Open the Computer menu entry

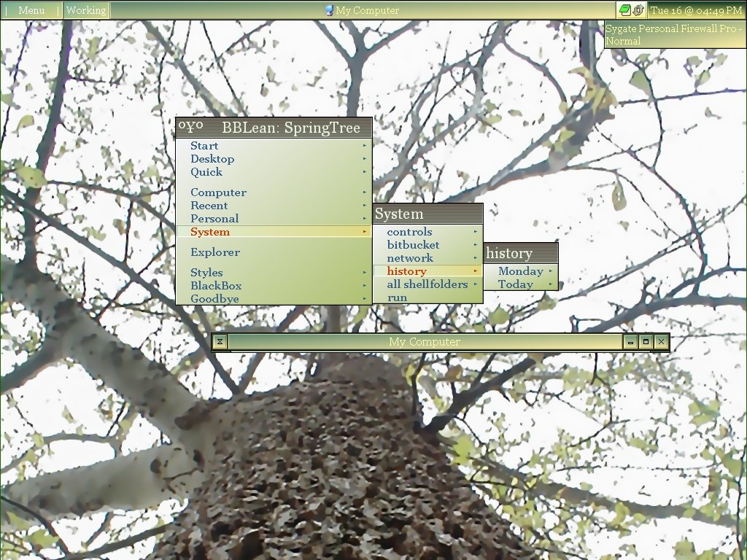coord(274,192)
